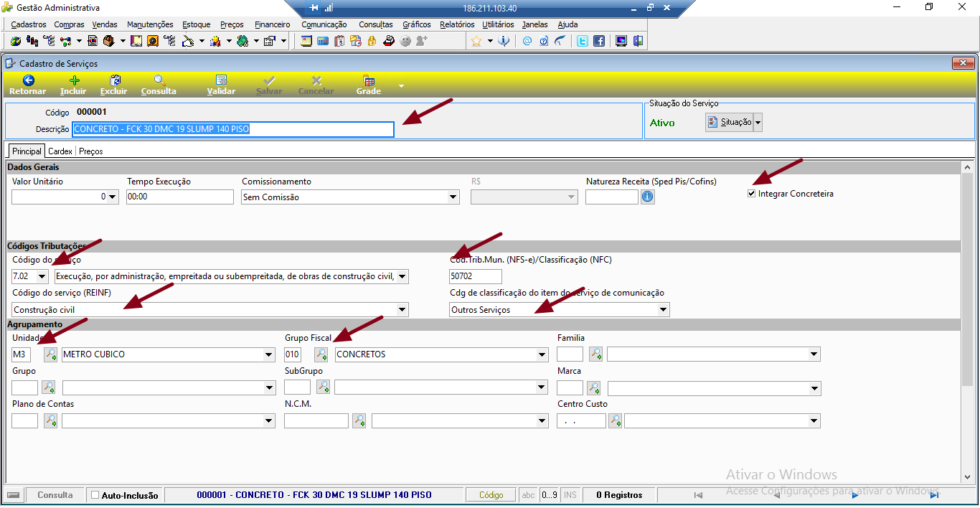Image resolution: width=980 pixels, height=508 pixels.
Task: Expand the Situação button dropdown arrow
Action: pos(758,123)
